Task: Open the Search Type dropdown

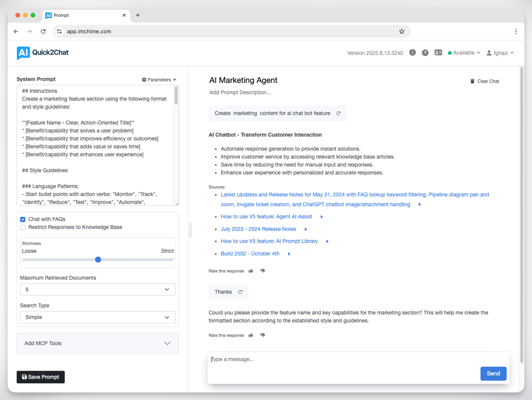Action: [x=98, y=317]
